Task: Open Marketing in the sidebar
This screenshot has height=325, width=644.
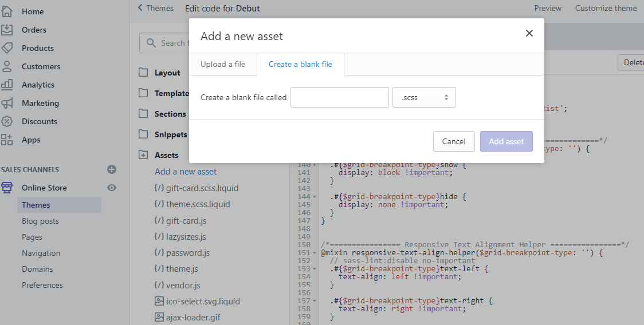Action: coord(40,103)
